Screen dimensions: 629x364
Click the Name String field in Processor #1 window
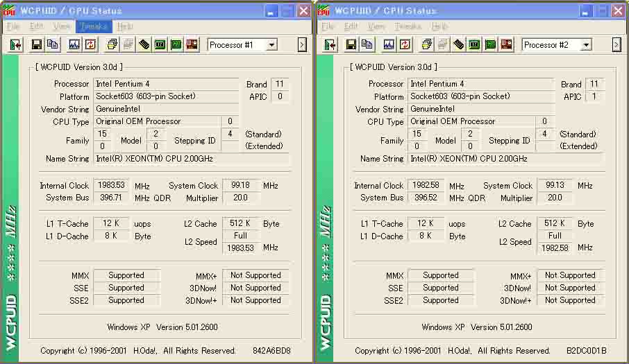pyautogui.click(x=192, y=159)
